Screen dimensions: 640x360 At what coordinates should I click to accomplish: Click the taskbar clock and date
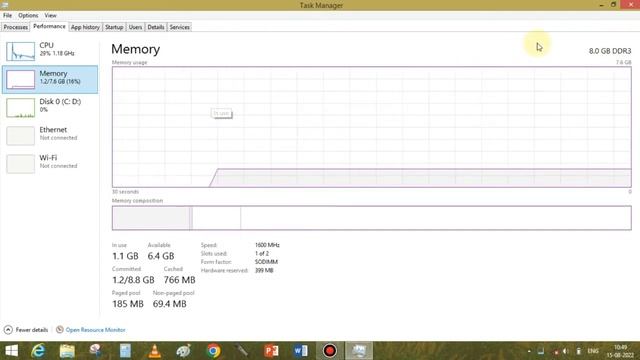pos(620,351)
